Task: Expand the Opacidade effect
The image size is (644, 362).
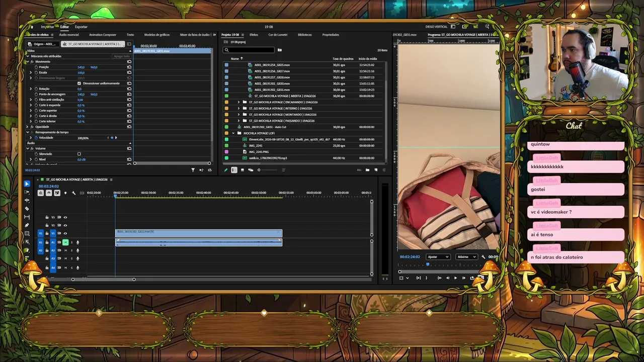Action: coord(27,127)
